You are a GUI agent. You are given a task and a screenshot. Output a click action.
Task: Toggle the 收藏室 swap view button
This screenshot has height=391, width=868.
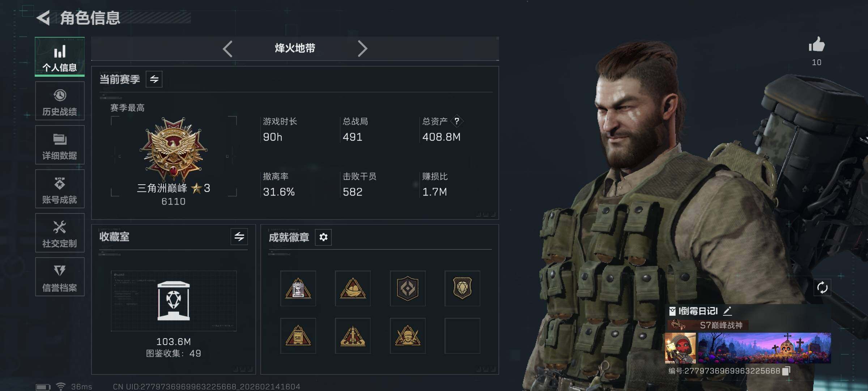tap(239, 237)
